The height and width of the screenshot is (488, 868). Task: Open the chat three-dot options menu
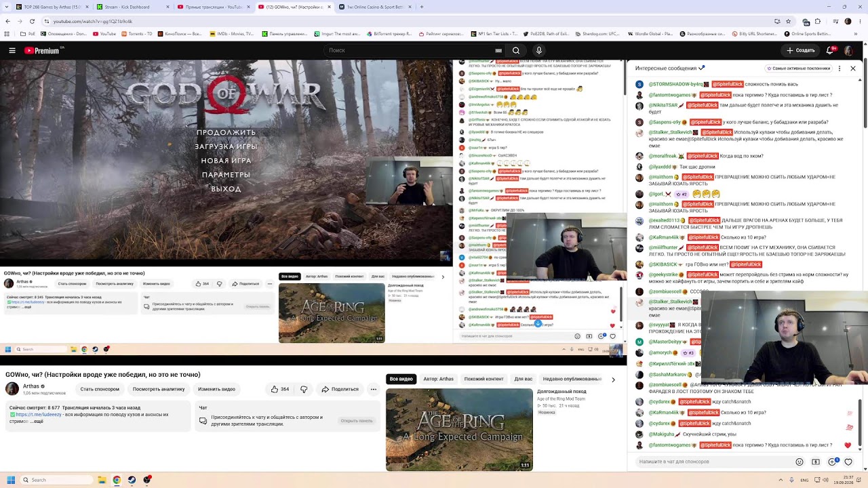pyautogui.click(x=840, y=68)
